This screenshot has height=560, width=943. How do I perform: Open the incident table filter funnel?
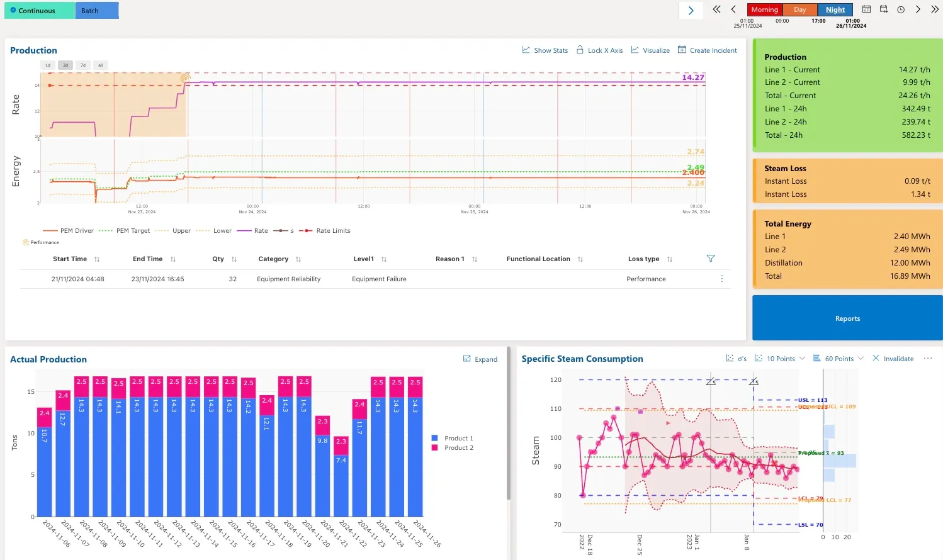click(711, 259)
